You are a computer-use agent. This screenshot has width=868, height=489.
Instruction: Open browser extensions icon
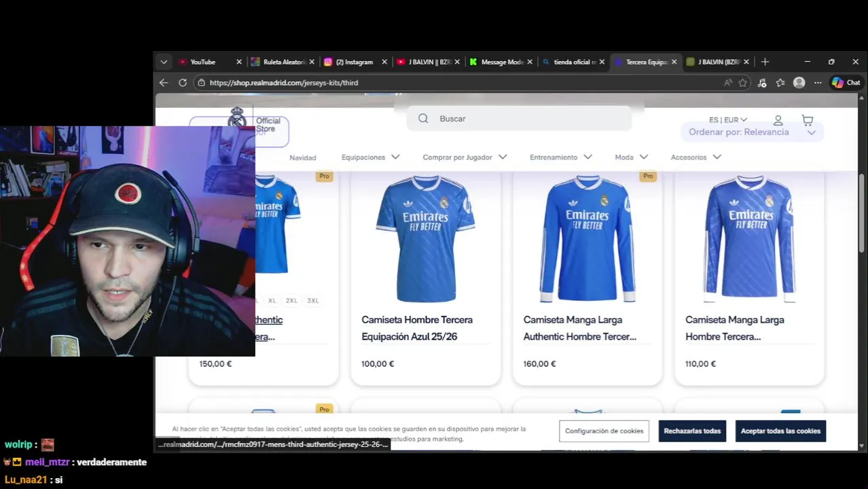pos(762,83)
